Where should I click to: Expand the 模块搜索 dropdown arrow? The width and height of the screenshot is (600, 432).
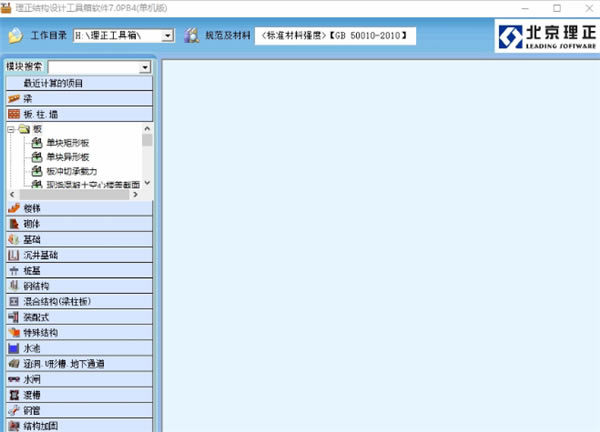145,68
